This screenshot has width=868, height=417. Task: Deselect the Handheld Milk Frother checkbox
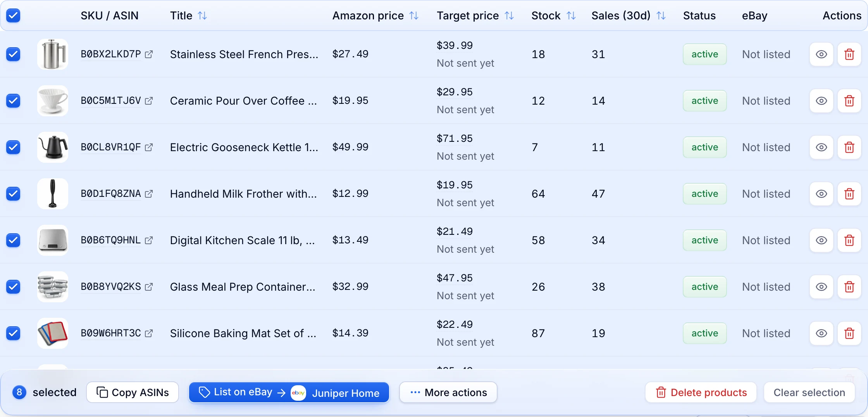click(13, 194)
